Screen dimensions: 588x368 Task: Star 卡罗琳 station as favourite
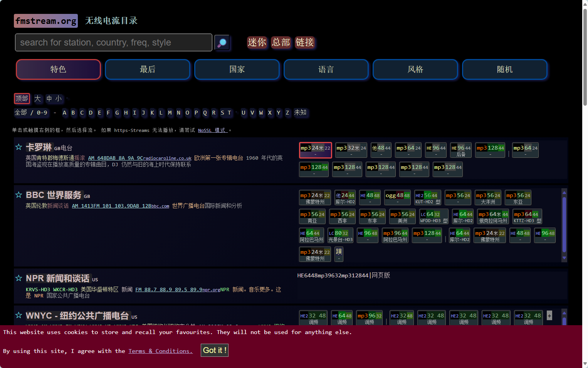[x=18, y=147]
